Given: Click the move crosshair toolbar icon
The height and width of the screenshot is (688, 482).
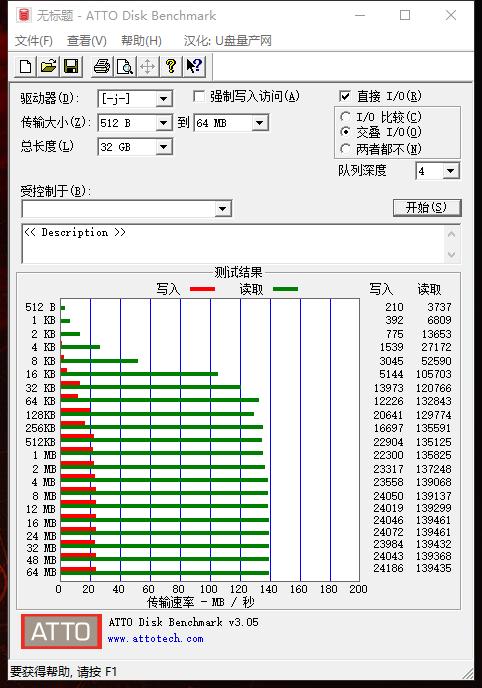Looking at the screenshot, I should [147, 66].
